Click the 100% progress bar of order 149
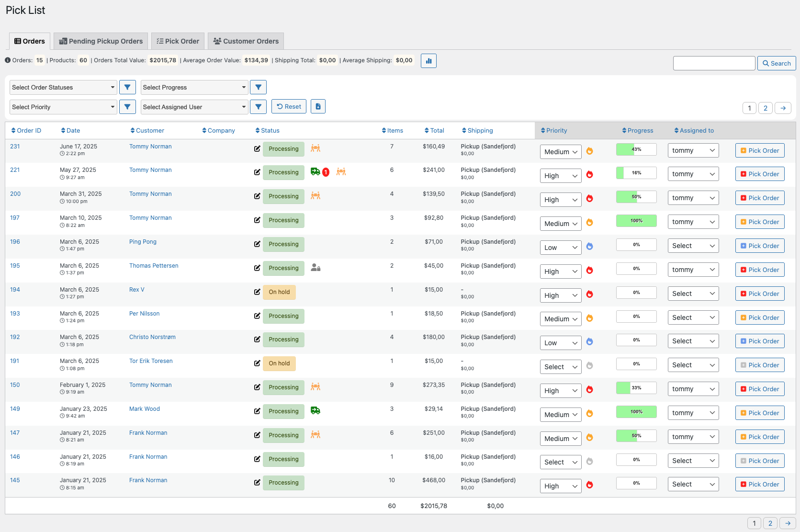Screen dimensions: 800x532 [x=636, y=412]
